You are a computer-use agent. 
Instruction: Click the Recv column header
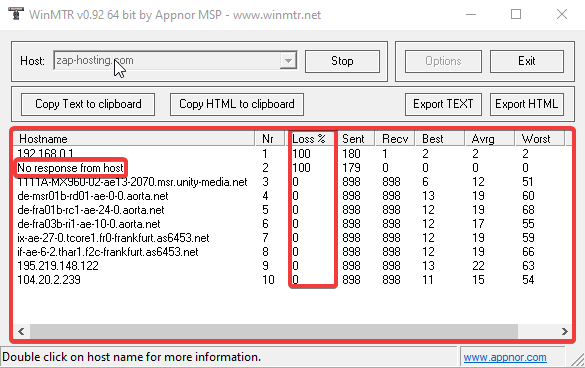(x=395, y=139)
